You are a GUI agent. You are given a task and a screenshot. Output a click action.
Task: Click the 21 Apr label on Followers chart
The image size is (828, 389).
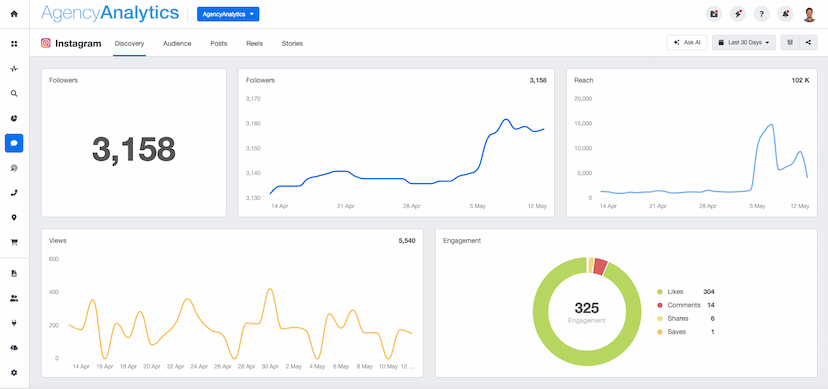(x=345, y=206)
